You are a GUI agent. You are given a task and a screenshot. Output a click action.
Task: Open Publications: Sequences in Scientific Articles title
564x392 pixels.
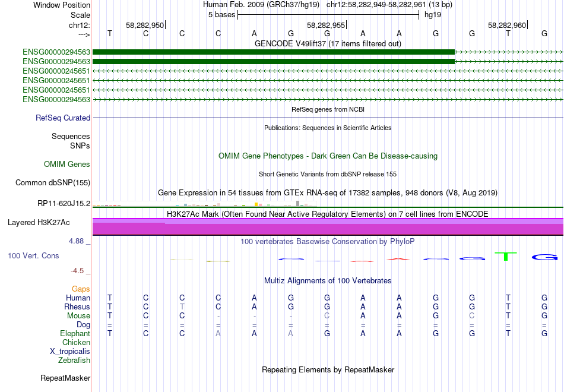coord(328,128)
